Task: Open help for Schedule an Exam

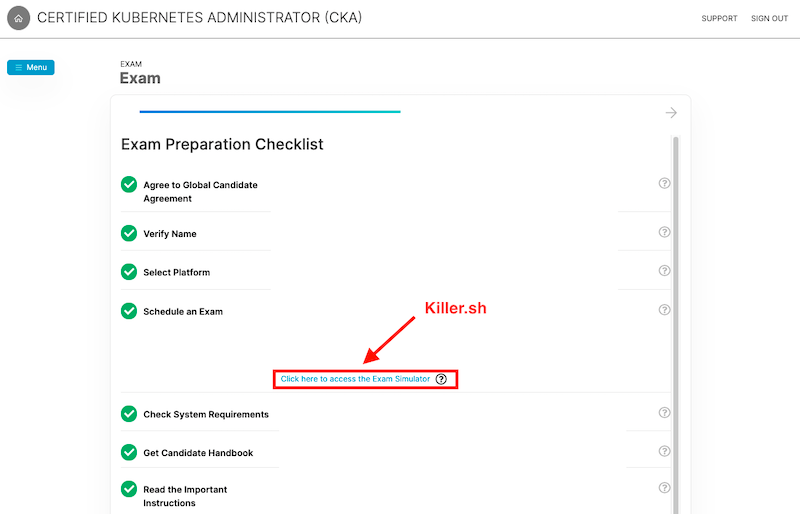Action: [x=664, y=310]
